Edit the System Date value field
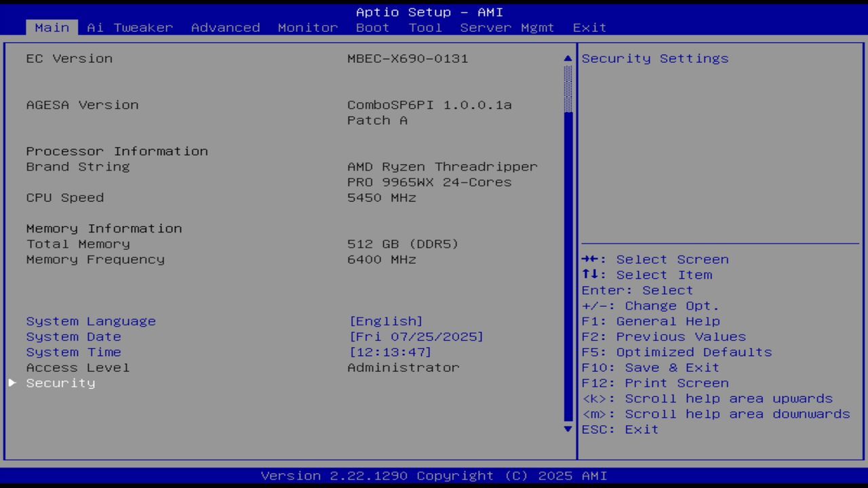Viewport: 868px width, 488px height. 416,337
